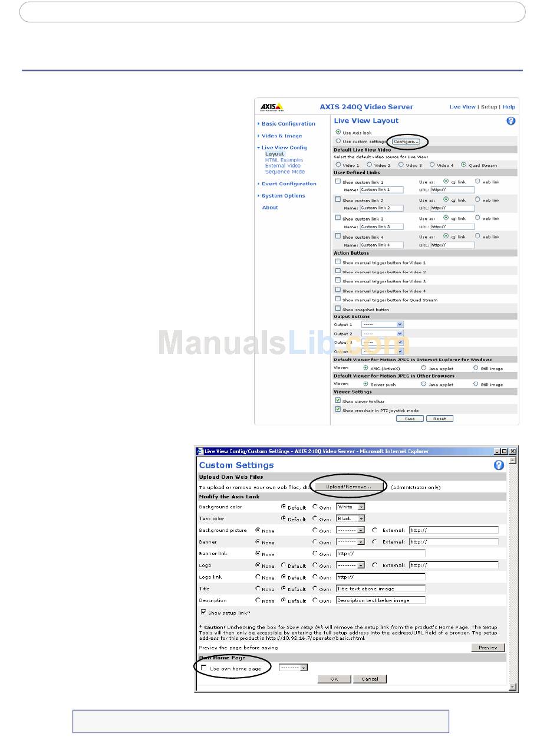Click Description text below image field

click(380, 600)
